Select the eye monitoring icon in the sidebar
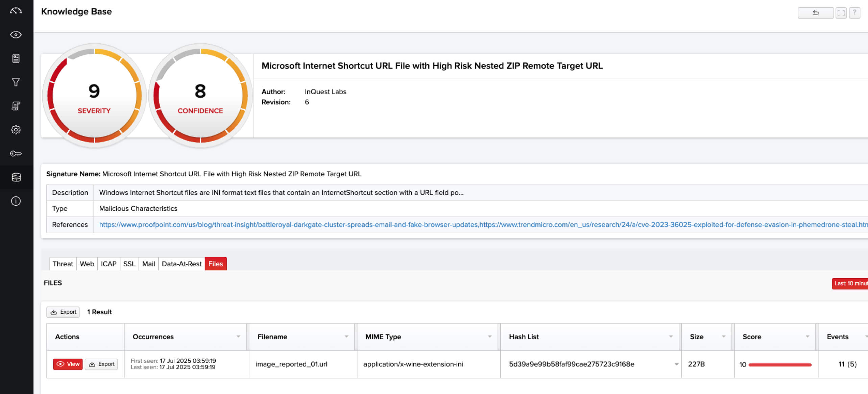Screen dimensions: 868x394 pyautogui.click(x=16, y=34)
